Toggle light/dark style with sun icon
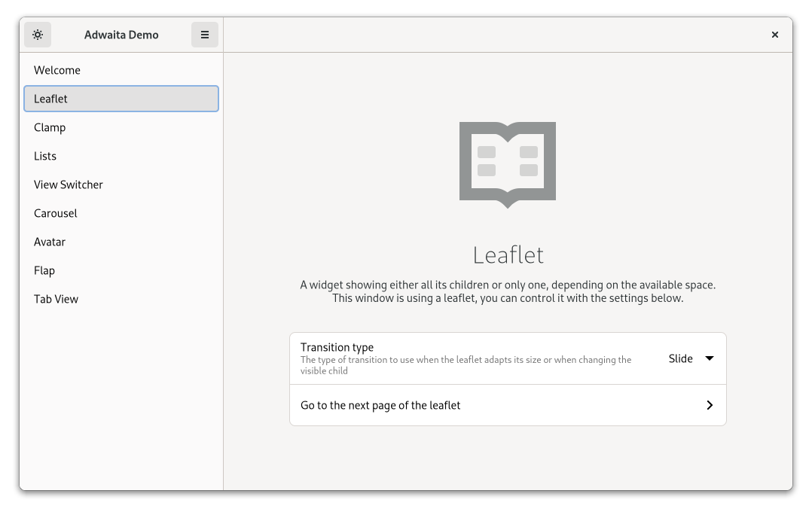The image size is (812, 512). [38, 35]
